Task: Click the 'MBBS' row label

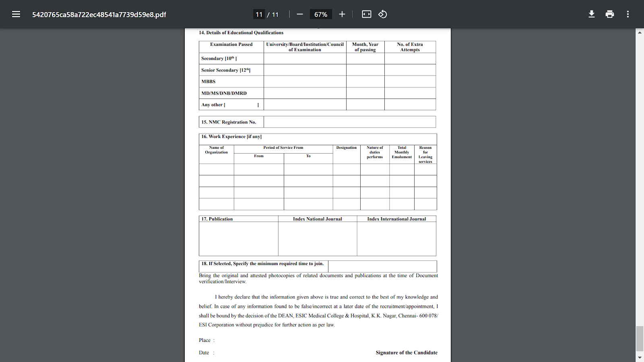Action: pos(208,81)
